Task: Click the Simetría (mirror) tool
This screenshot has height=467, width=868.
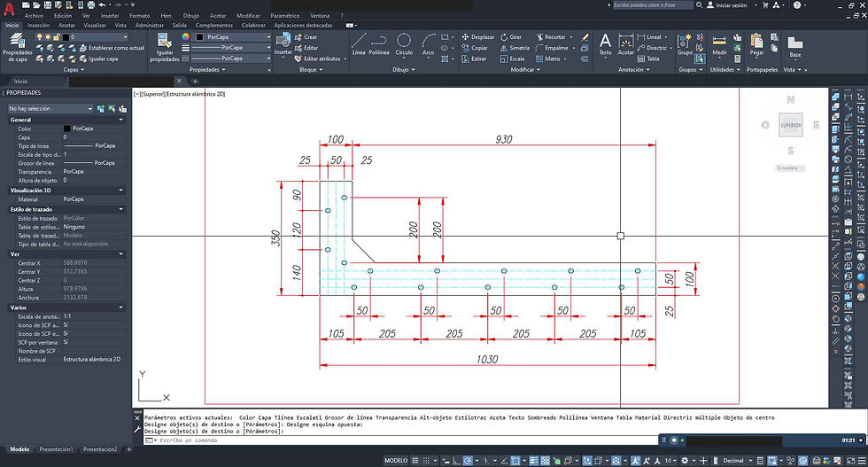Action: [515, 48]
